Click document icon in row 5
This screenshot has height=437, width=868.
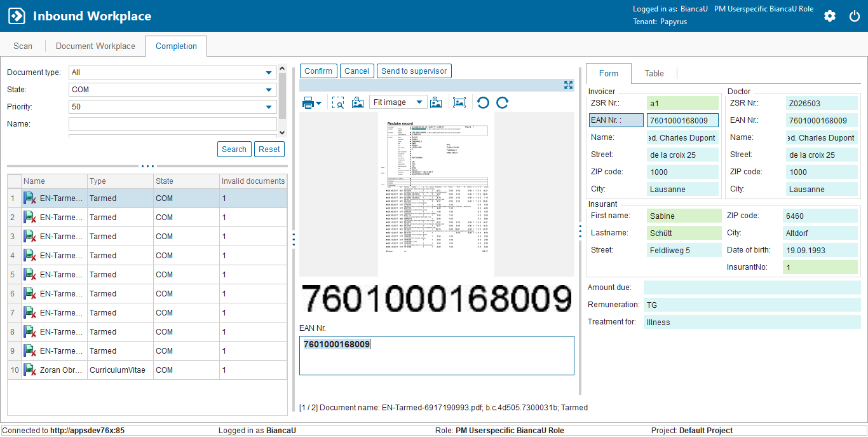(x=30, y=275)
